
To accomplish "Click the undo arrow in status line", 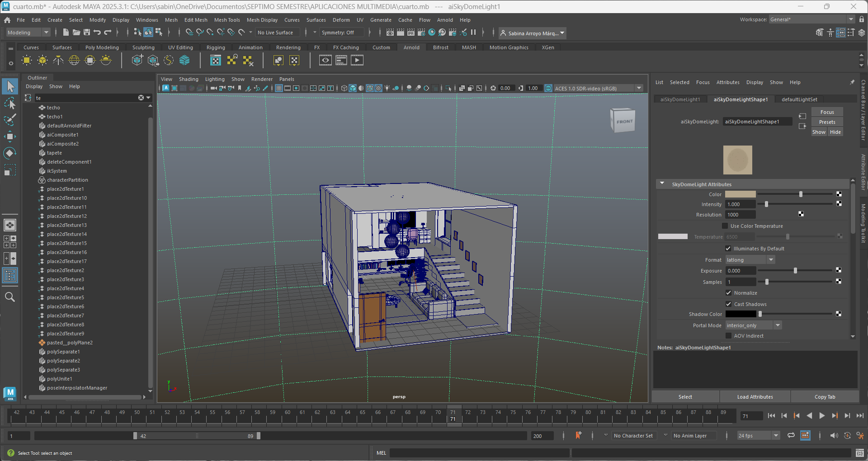I will 97,33.
